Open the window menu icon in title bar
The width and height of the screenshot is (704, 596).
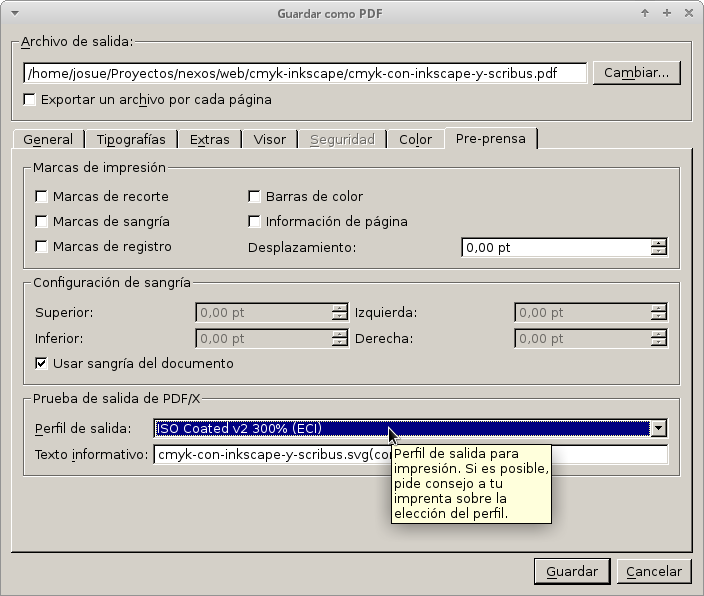coord(13,13)
